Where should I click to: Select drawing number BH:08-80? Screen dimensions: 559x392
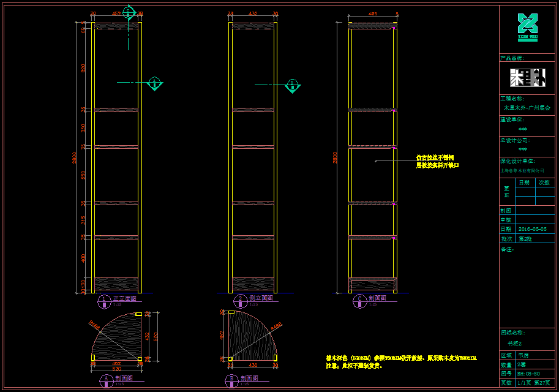(529, 374)
